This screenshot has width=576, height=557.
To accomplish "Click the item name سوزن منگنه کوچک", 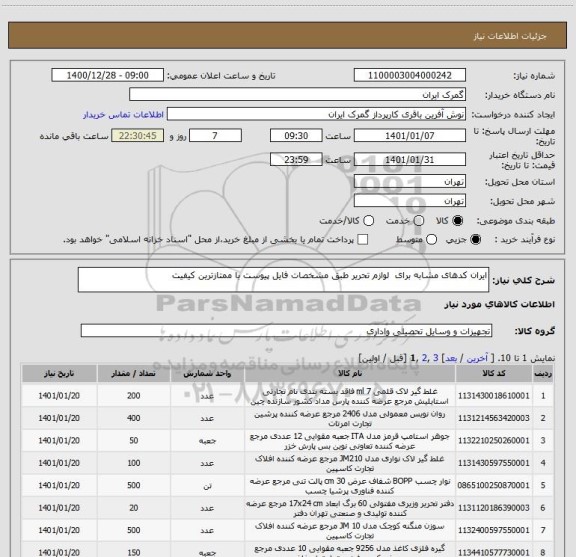I will pyautogui.click(x=350, y=531).
